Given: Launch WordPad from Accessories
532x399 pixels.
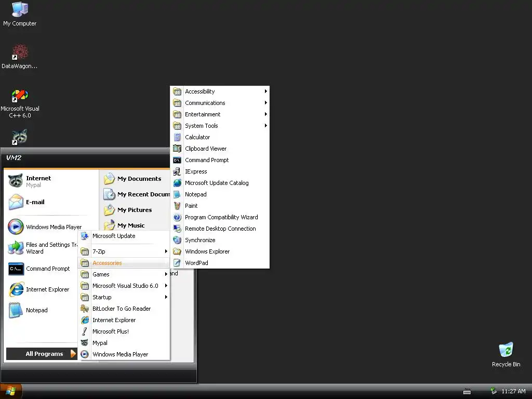Looking at the screenshot, I should (220, 263).
